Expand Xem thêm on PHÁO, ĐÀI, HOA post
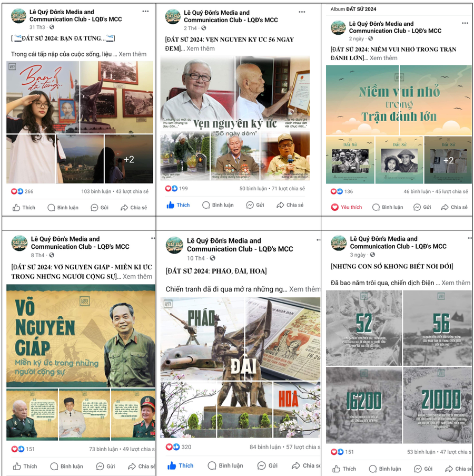Viewport: 474px width, 476px height. tap(304, 289)
